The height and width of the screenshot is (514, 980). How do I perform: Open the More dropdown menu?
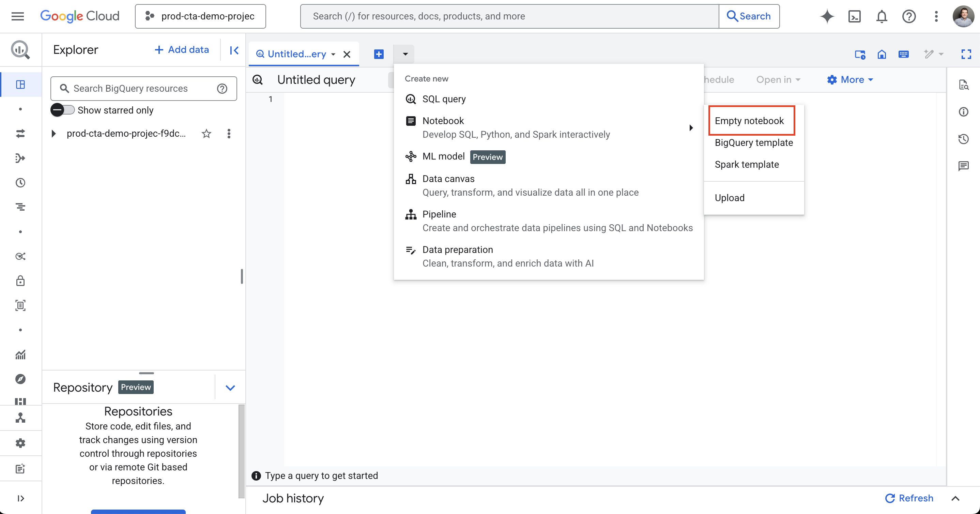click(x=850, y=79)
